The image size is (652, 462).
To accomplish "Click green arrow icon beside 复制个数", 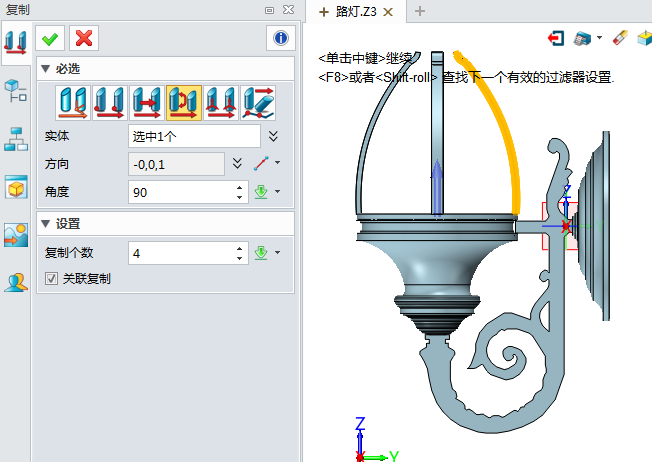I will (261, 252).
